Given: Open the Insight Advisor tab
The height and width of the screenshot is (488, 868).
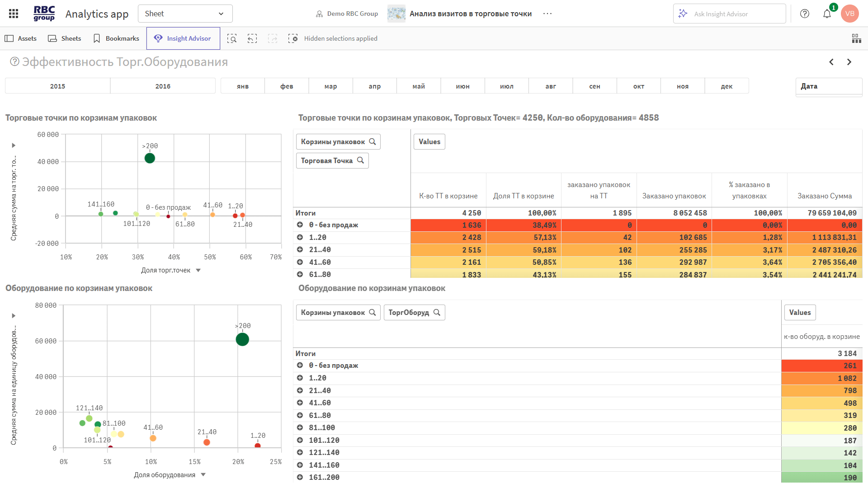Looking at the screenshot, I should tap(183, 38).
